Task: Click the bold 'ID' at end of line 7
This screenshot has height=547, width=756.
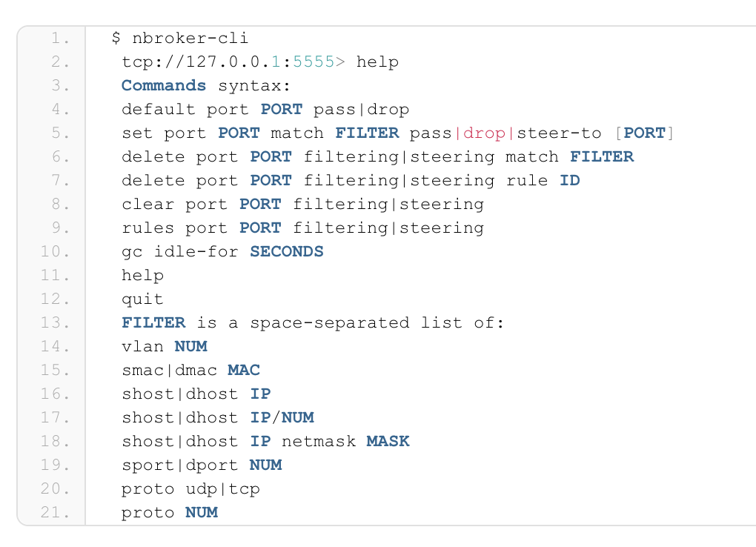Action: 570,181
